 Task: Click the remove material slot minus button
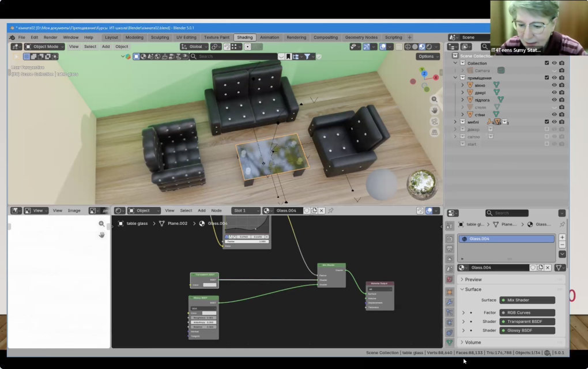[562, 245]
